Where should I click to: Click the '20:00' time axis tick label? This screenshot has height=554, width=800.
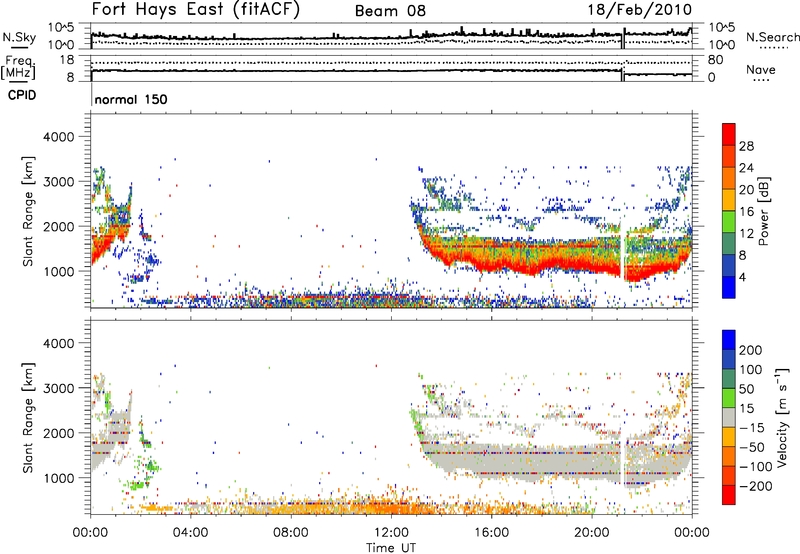click(592, 533)
